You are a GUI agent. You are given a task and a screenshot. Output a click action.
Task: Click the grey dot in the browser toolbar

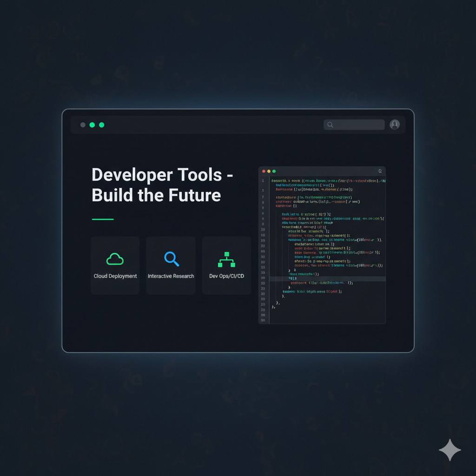click(x=83, y=125)
